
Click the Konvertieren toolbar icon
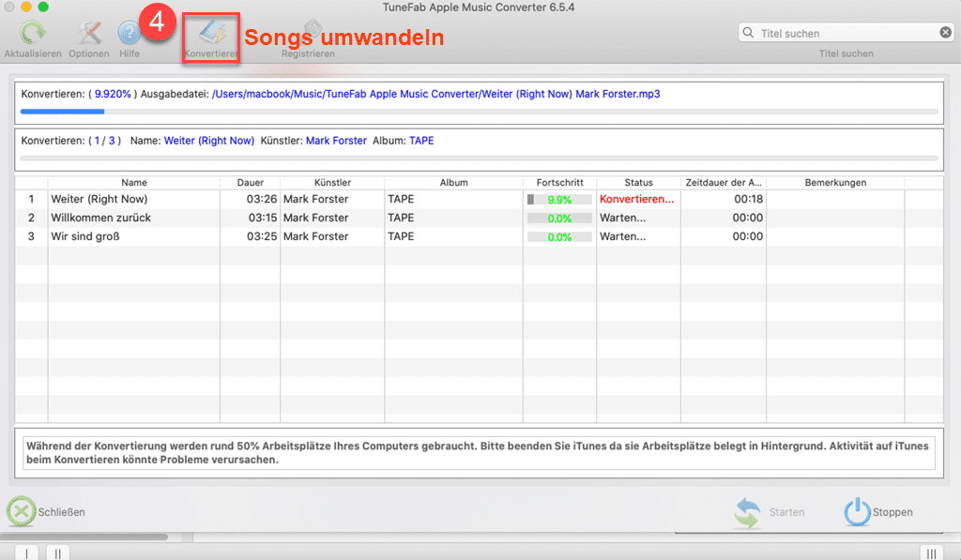209,36
